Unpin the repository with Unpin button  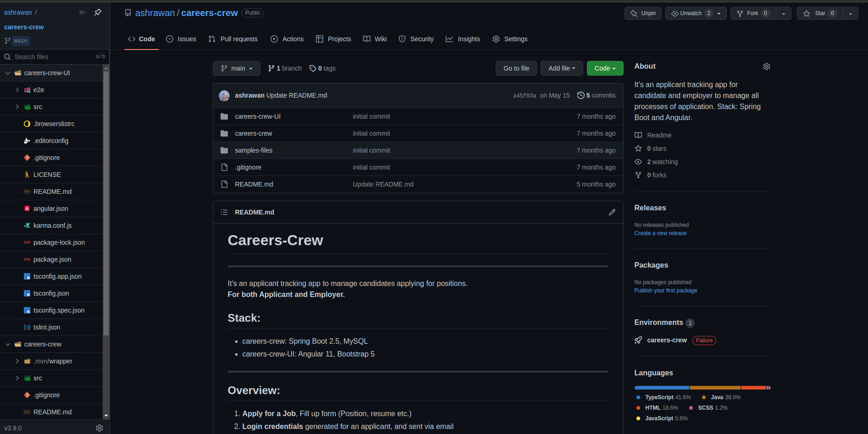(643, 13)
